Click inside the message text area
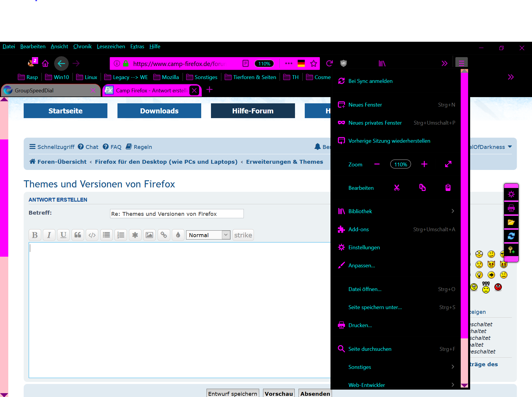The height and width of the screenshot is (397, 532). click(x=180, y=310)
